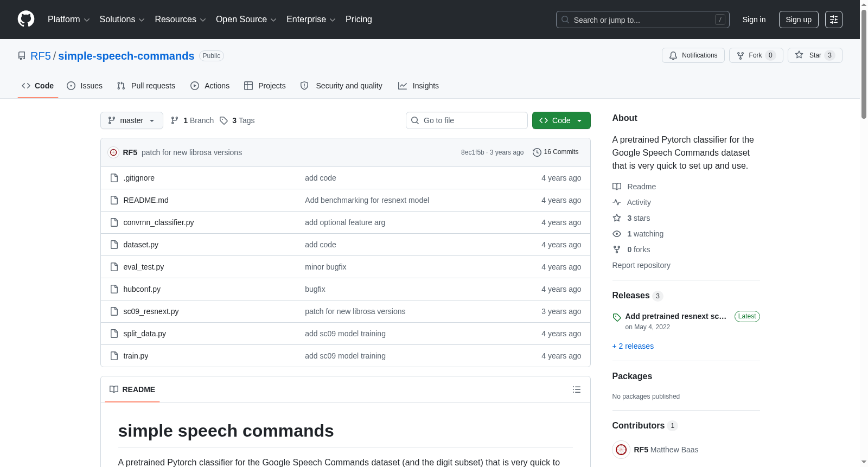Click the Search or jump to field
This screenshot has width=868, height=467.
pyautogui.click(x=643, y=20)
